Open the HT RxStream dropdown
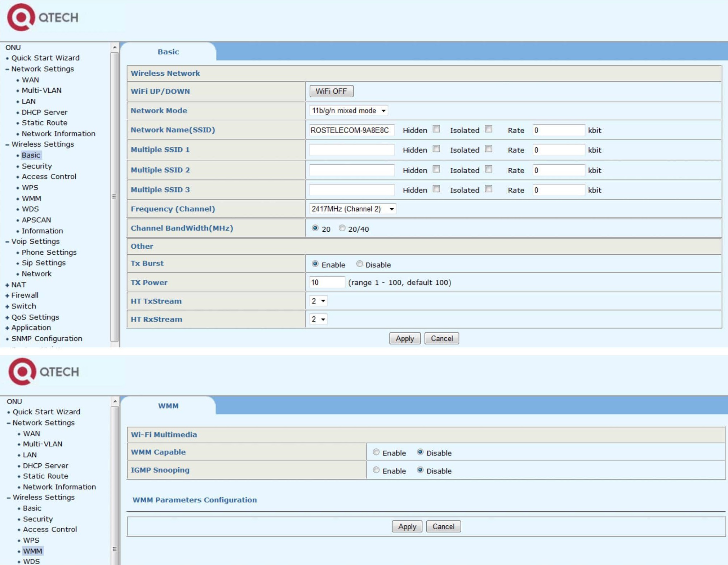The height and width of the screenshot is (565, 728). (x=318, y=319)
